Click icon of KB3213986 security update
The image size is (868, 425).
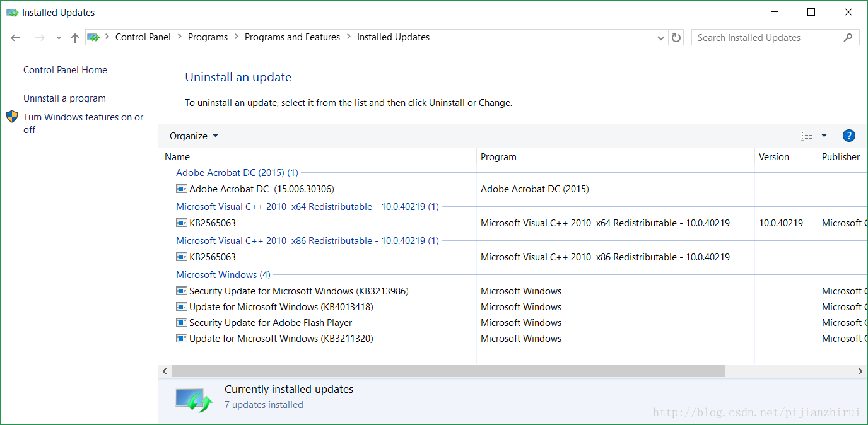coord(182,291)
